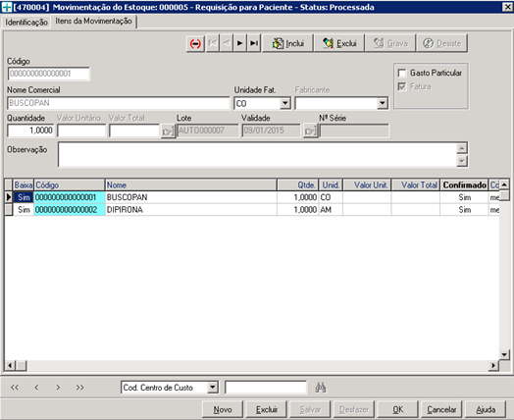This screenshot has height=420, width=514.
Task: Click the red minus record icon
Action: click(x=196, y=43)
